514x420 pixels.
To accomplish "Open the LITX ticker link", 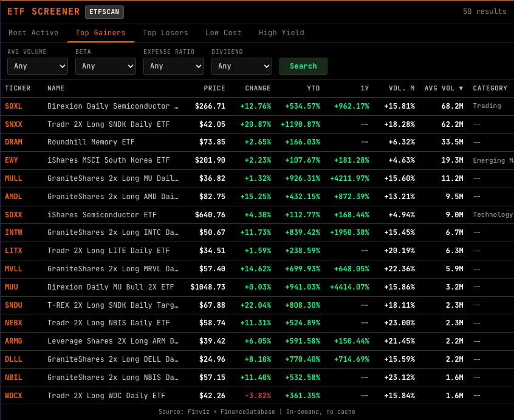I will (13, 251).
